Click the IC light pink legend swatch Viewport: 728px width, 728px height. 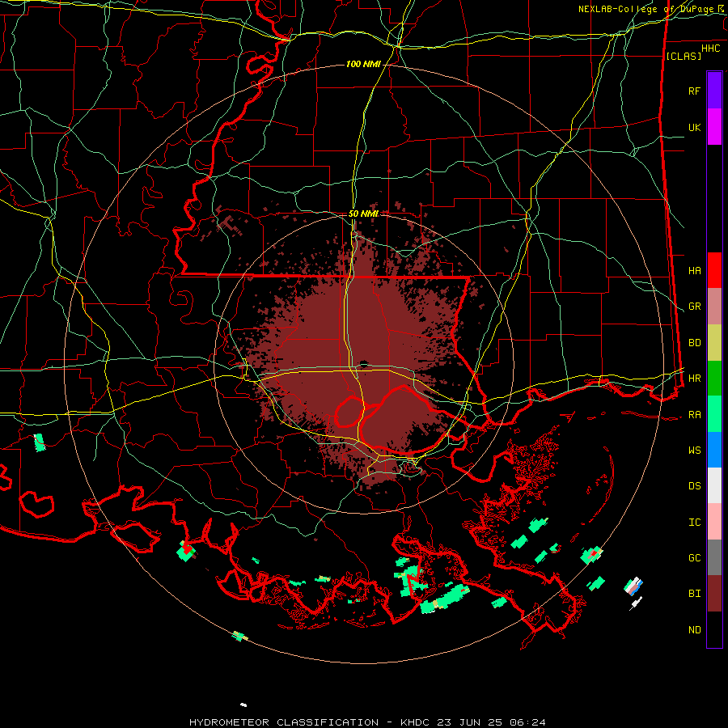pyautogui.click(x=714, y=522)
